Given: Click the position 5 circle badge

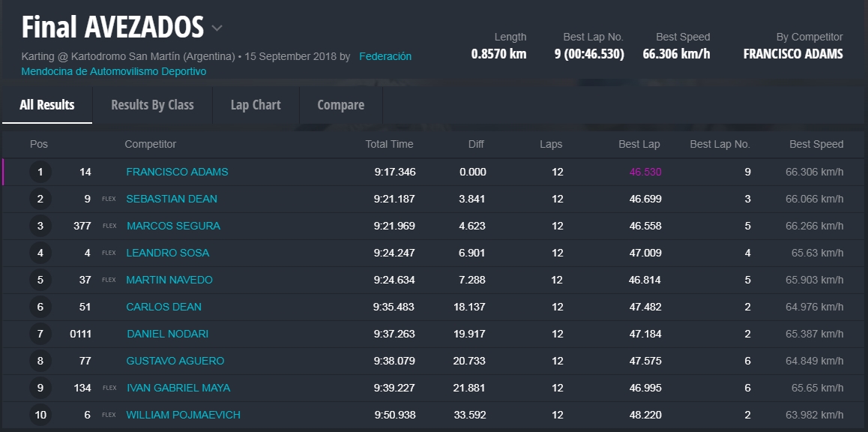Looking at the screenshot, I should (40, 280).
